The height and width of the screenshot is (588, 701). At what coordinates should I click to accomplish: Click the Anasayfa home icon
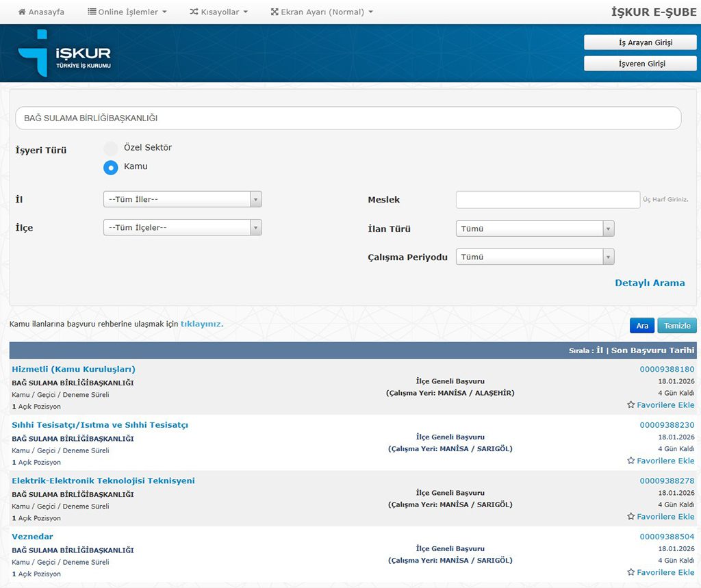[22, 12]
